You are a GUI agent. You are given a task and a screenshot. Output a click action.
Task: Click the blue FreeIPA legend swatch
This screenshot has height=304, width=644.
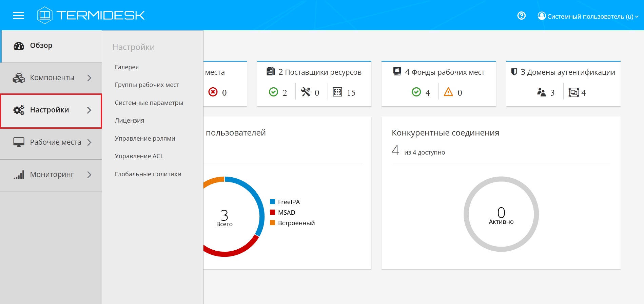[x=272, y=202]
